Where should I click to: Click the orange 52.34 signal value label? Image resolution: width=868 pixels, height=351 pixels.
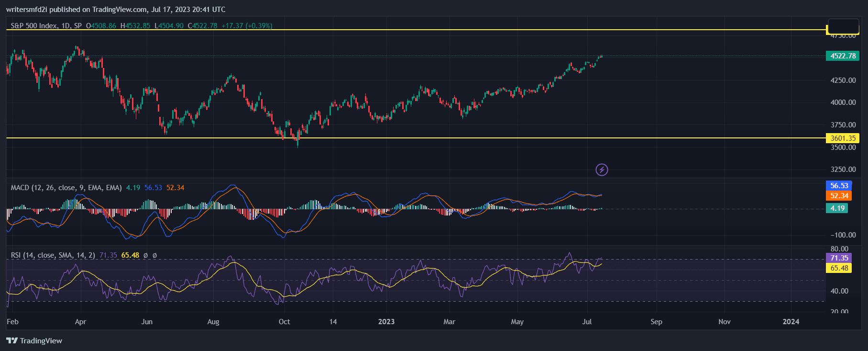(x=839, y=196)
